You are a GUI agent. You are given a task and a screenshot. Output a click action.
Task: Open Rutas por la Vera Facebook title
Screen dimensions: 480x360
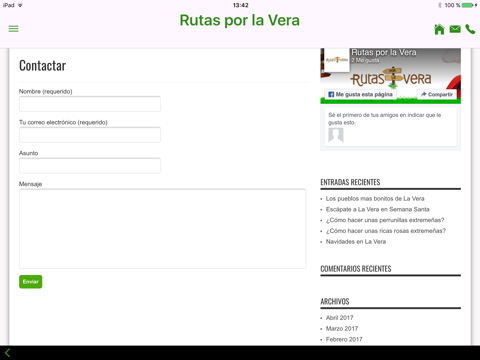pos(384,52)
